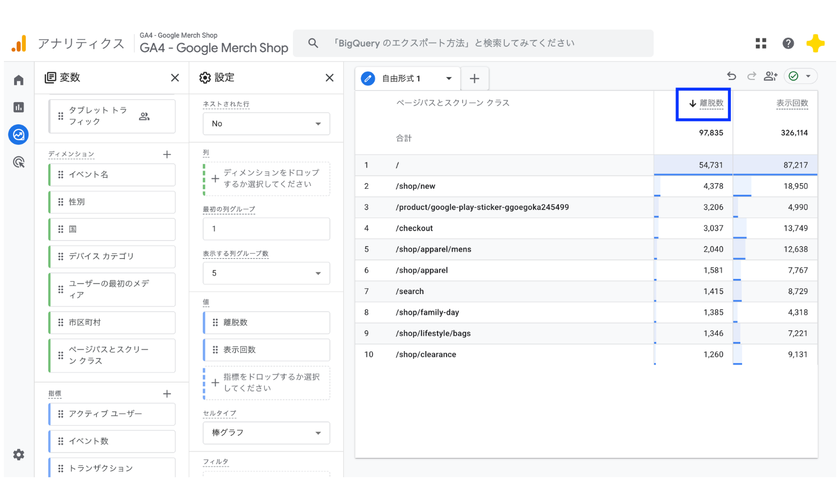This screenshot has width=840, height=504.
Task: Click the /shop/new table row
Action: [x=586, y=186]
